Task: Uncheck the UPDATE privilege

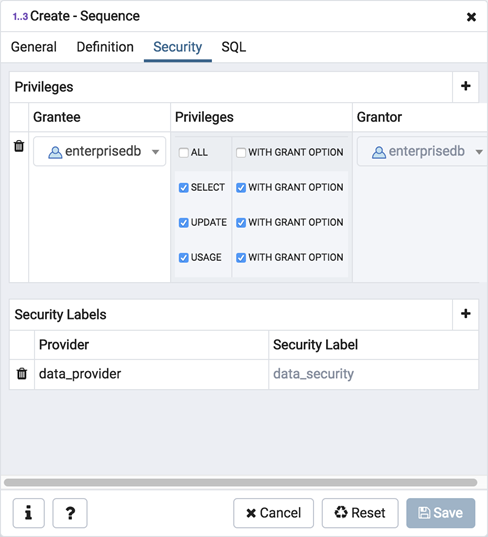Action: [x=184, y=223]
